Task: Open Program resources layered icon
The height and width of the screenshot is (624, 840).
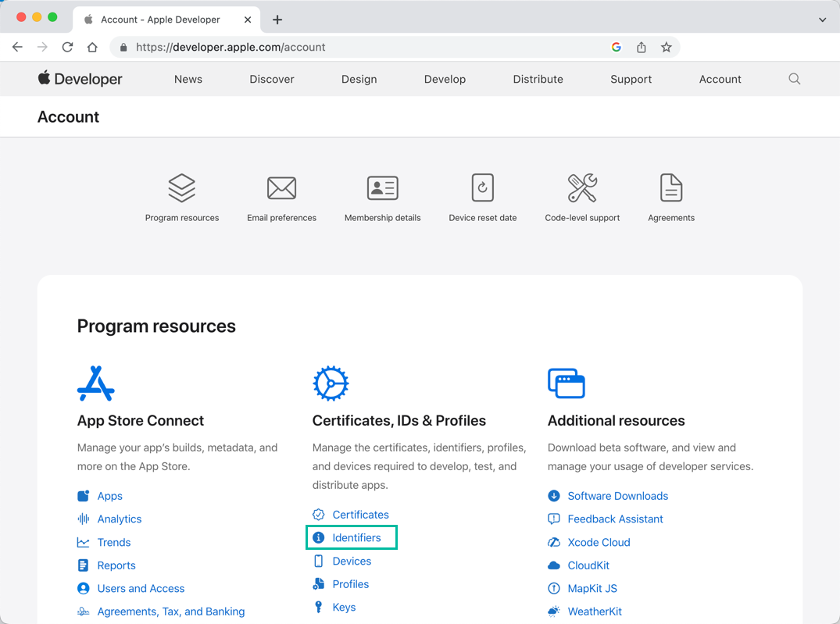Action: 181,188
